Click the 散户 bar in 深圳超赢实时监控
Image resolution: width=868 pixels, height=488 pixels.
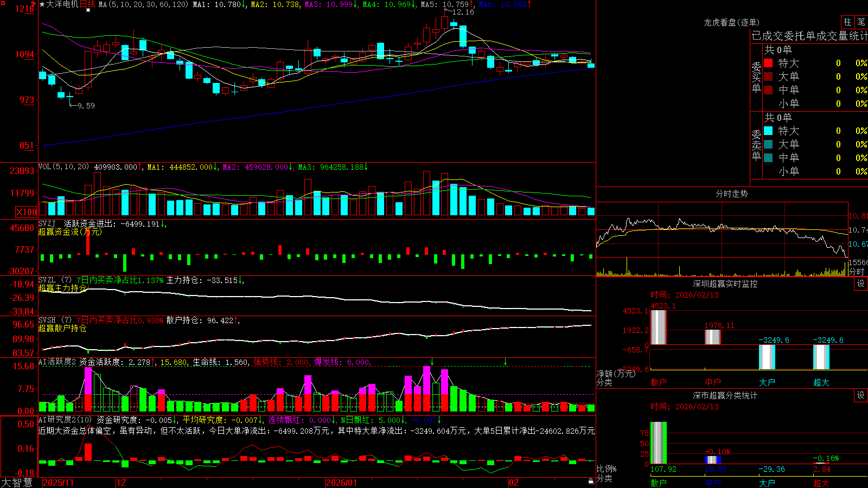[658, 327]
